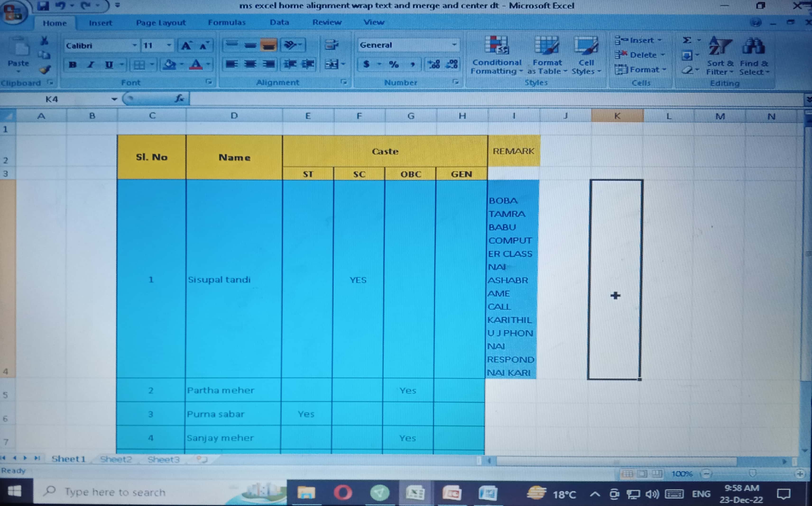Viewport: 812px width, 506px height.
Task: Click the Format button in Cells group
Action: point(640,70)
